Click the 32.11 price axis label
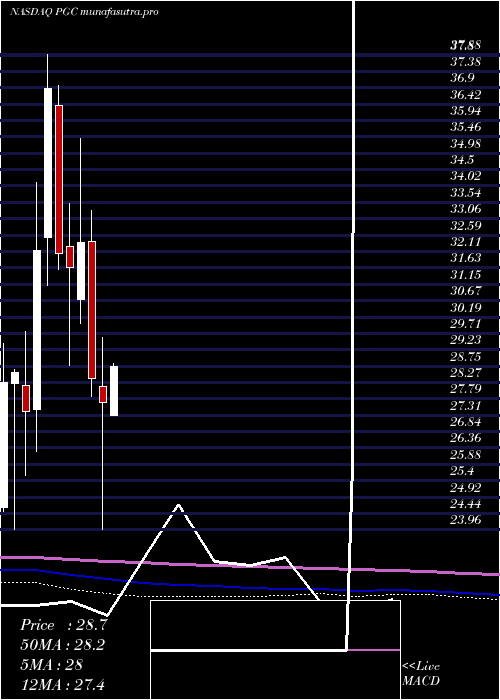 point(465,242)
